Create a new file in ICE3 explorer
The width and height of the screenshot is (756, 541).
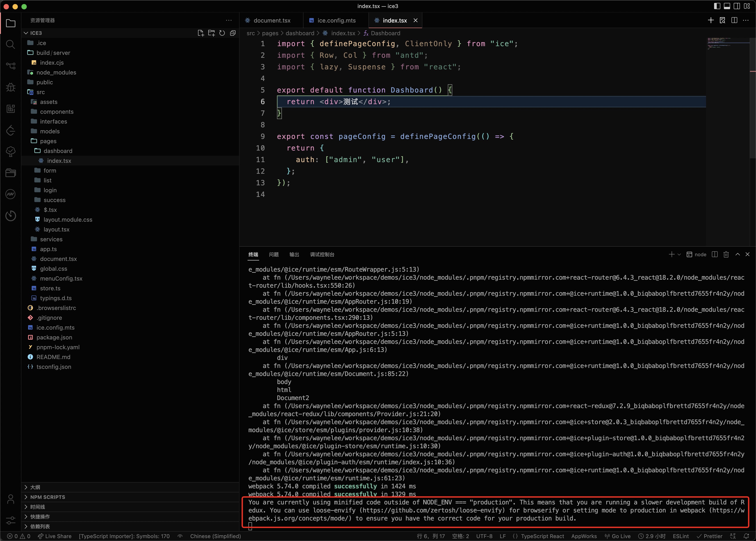(x=200, y=33)
